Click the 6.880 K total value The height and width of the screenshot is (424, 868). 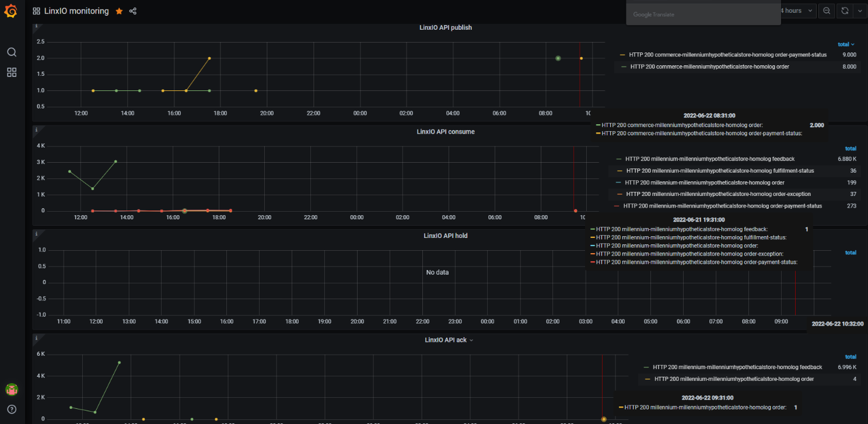point(847,159)
